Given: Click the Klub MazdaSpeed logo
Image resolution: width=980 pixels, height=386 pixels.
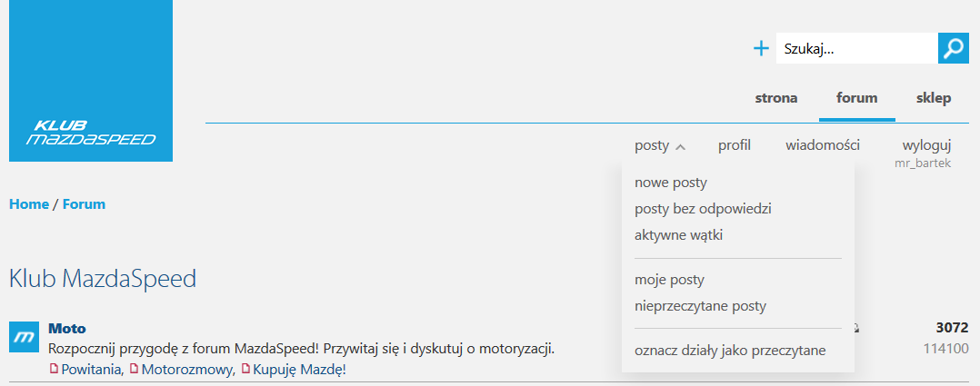Looking at the screenshot, I should point(90,81).
